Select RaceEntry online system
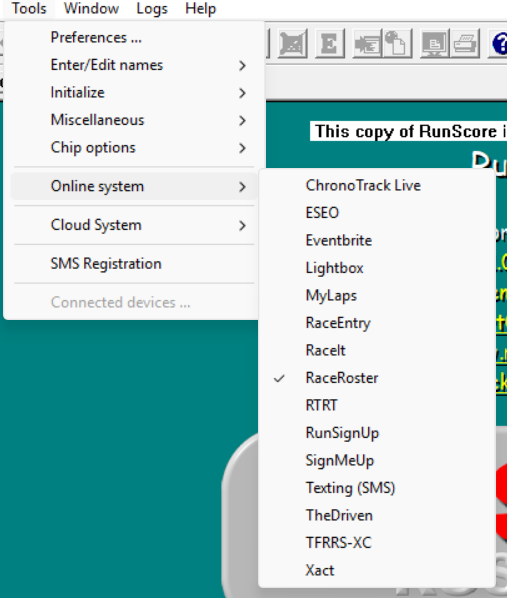Viewport: 507px width, 598px height. pos(377,323)
